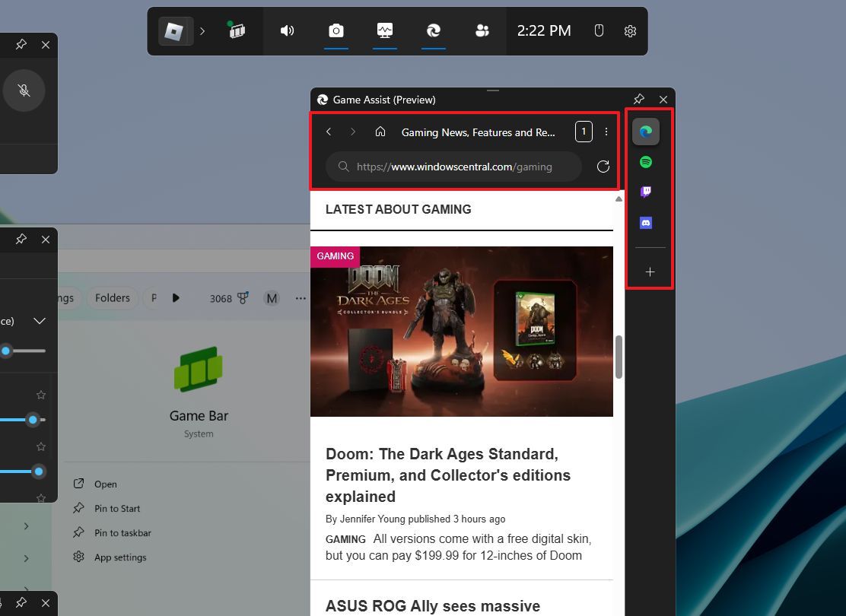
Task: Close the Audio mixer widget
Action: [x=46, y=240]
